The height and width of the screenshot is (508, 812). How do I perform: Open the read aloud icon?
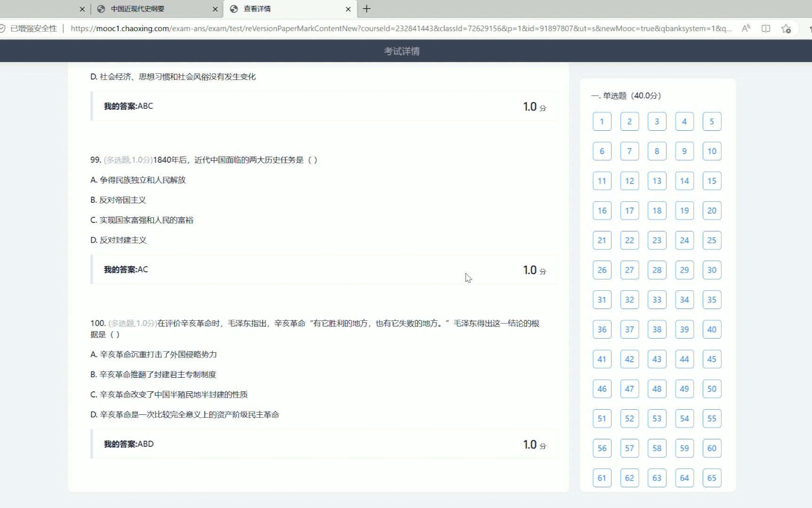point(746,29)
